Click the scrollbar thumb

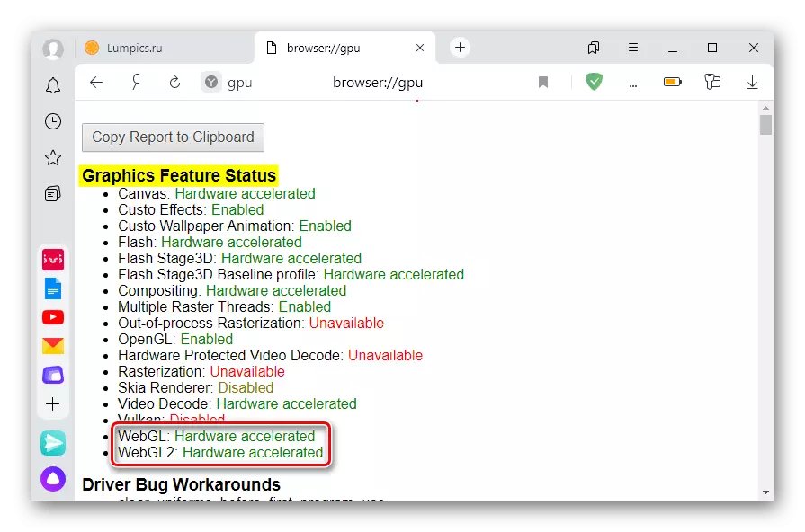[x=765, y=125]
